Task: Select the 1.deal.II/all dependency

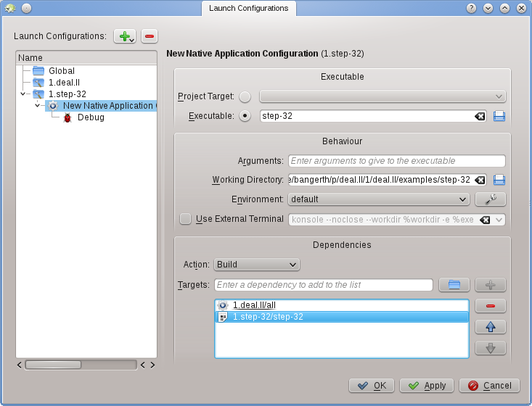Action: [342, 305]
